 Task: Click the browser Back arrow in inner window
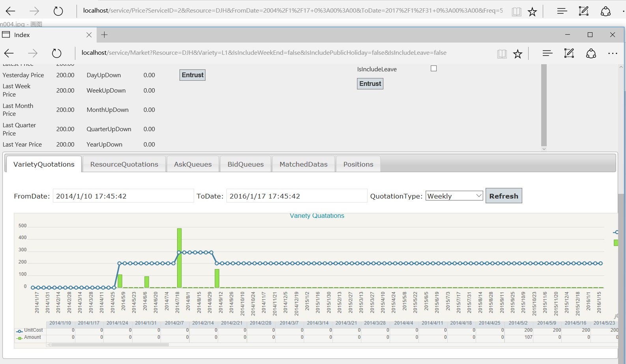pos(9,53)
